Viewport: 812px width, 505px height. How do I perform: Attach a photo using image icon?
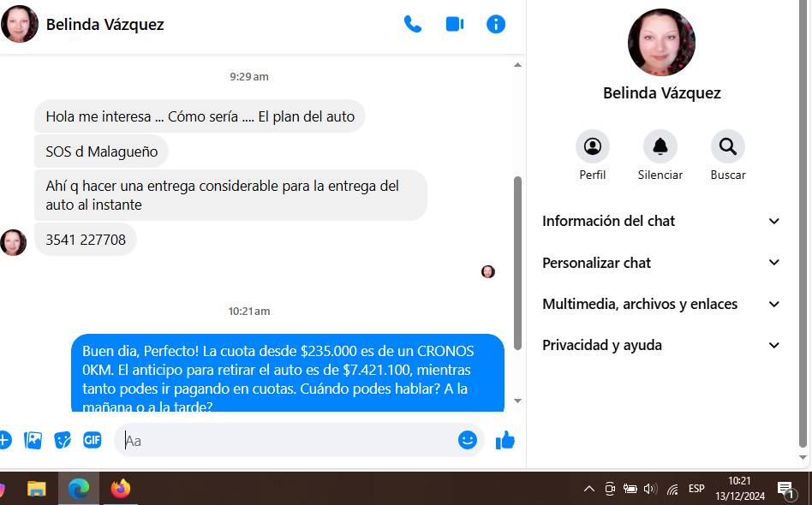(33, 440)
